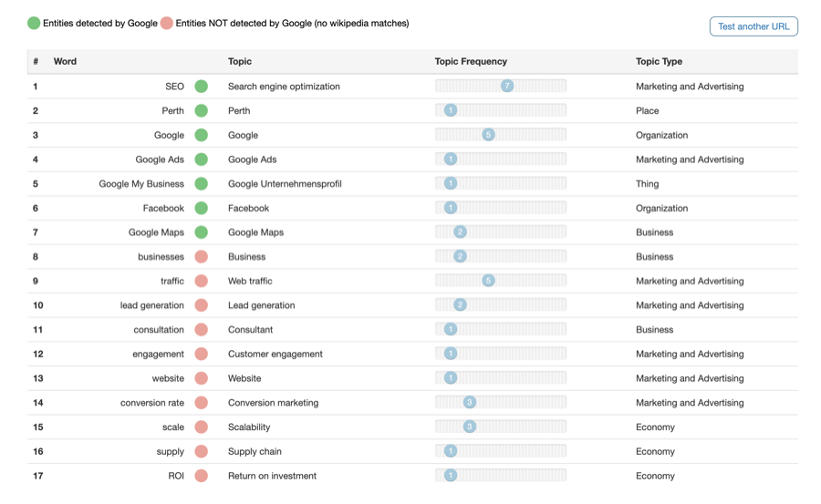Click the green dot for Google Maps

[201, 232]
